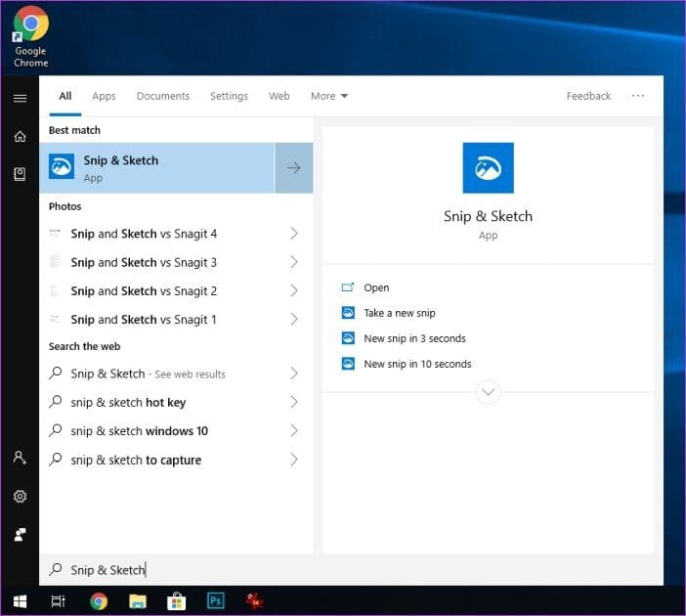Select Snip & Sketch best match result
686x616 pixels.
point(156,167)
